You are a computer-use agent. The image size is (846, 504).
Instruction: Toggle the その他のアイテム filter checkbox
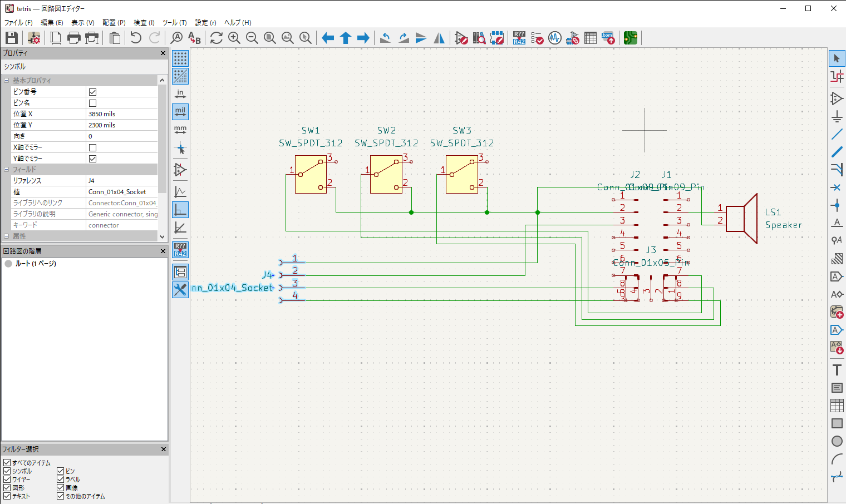61,496
